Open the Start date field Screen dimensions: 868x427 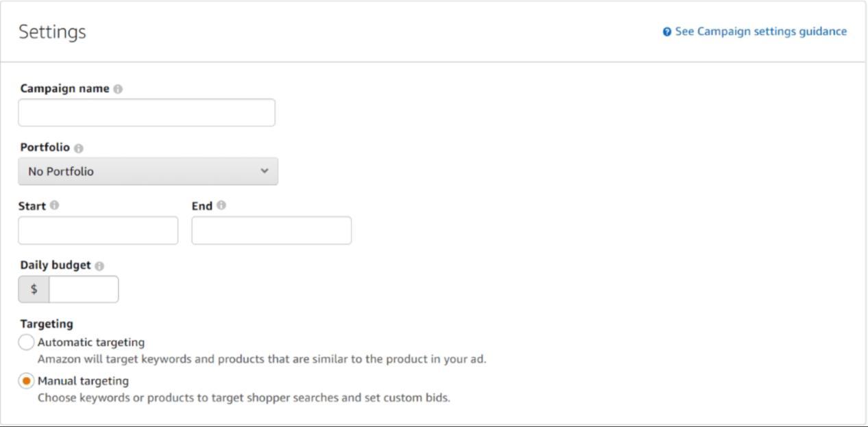tap(98, 231)
